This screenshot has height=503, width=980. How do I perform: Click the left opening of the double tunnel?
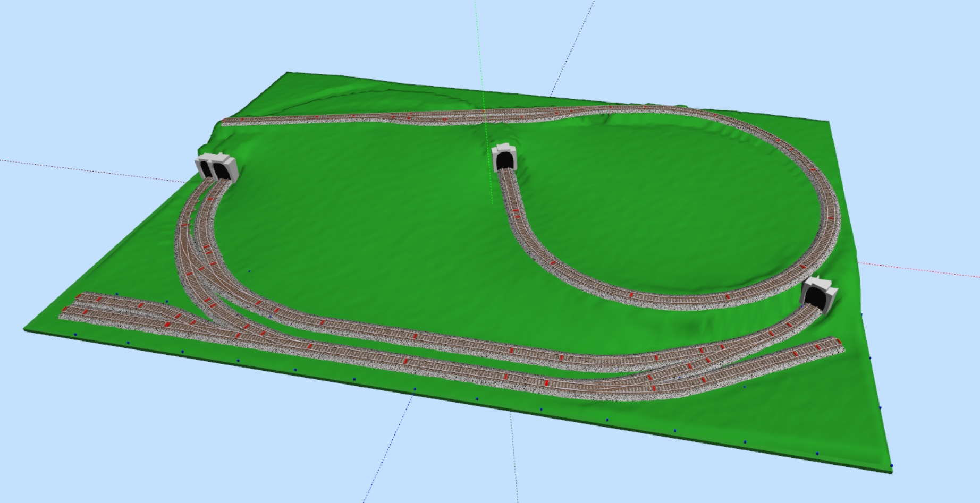point(207,170)
